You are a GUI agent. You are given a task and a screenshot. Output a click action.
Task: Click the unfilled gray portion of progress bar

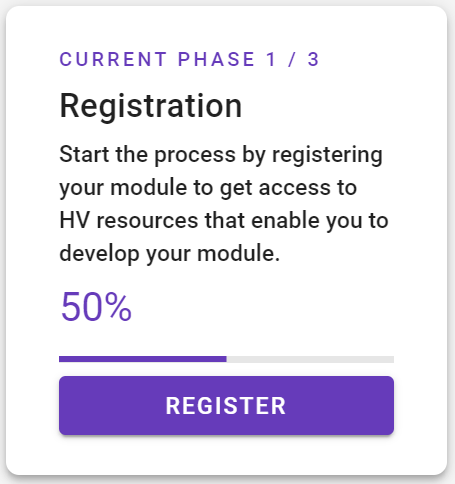coord(310,359)
